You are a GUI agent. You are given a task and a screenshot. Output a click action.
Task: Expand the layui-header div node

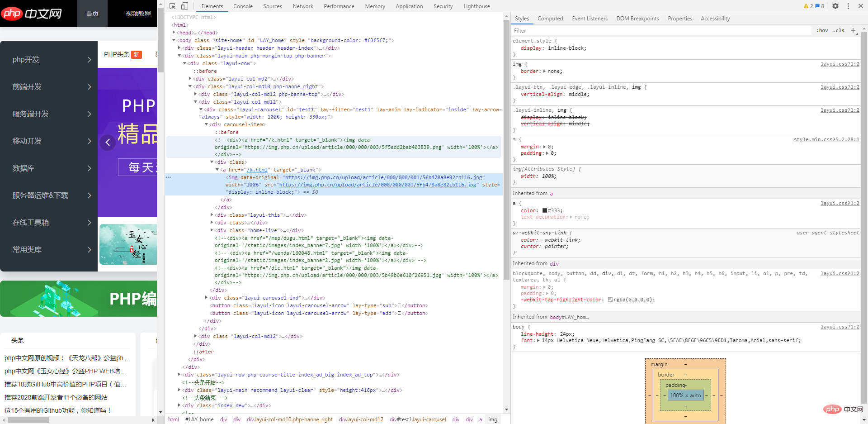(179, 48)
